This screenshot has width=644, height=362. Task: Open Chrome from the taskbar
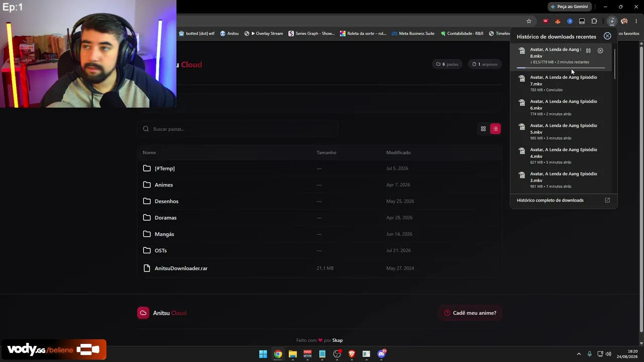278,354
